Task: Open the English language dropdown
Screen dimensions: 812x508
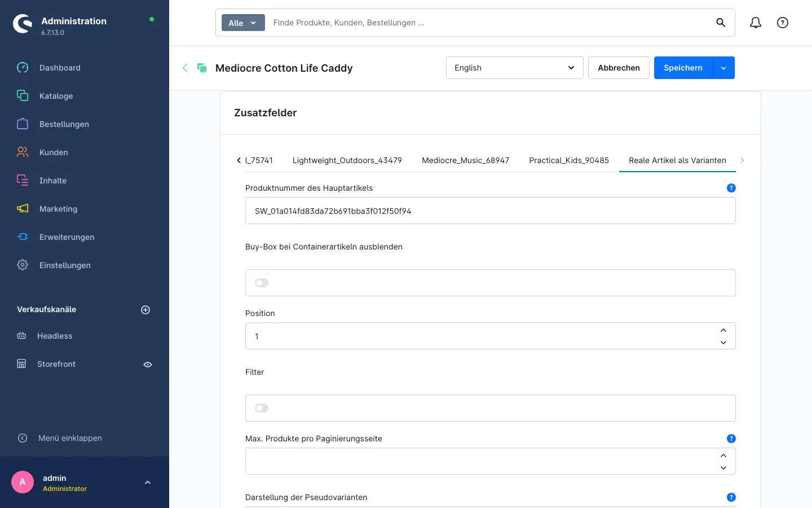Action: click(x=514, y=68)
